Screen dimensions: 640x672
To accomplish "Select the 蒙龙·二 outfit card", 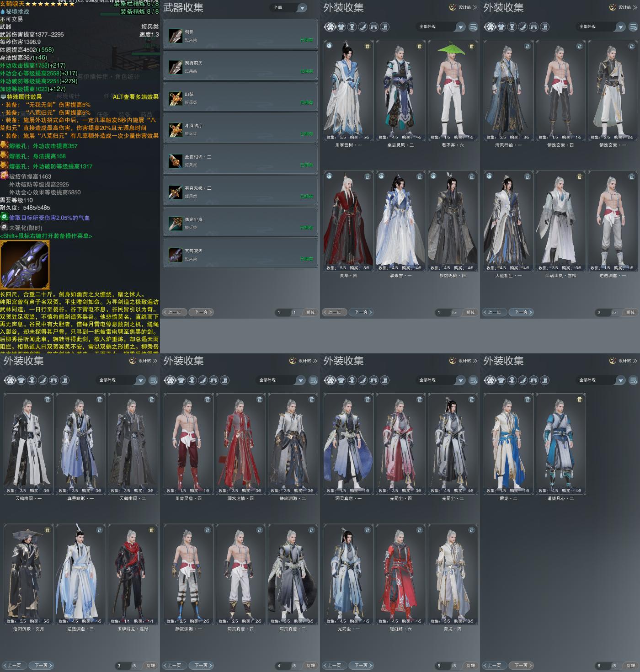I will tap(508, 444).
